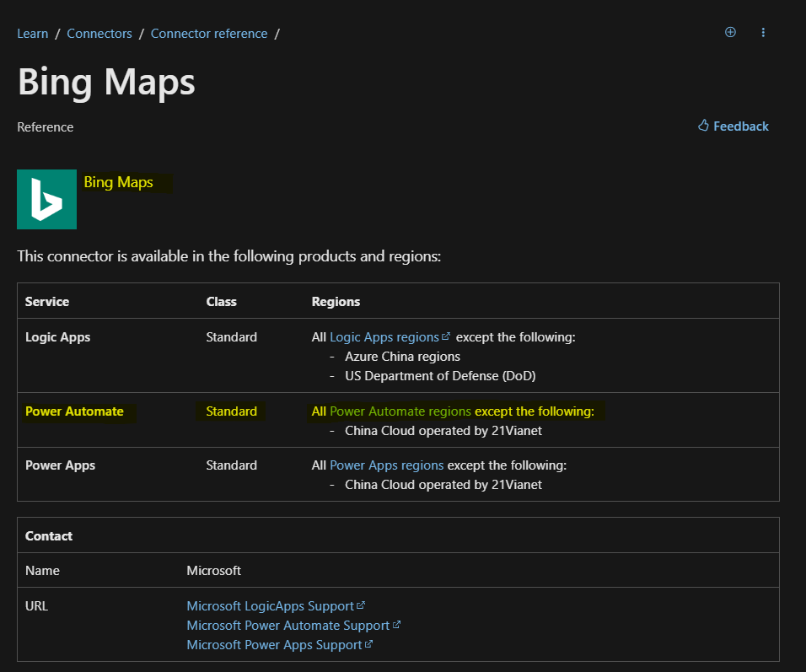
Task: Click external icon after LogicApps Support
Action: tap(361, 605)
